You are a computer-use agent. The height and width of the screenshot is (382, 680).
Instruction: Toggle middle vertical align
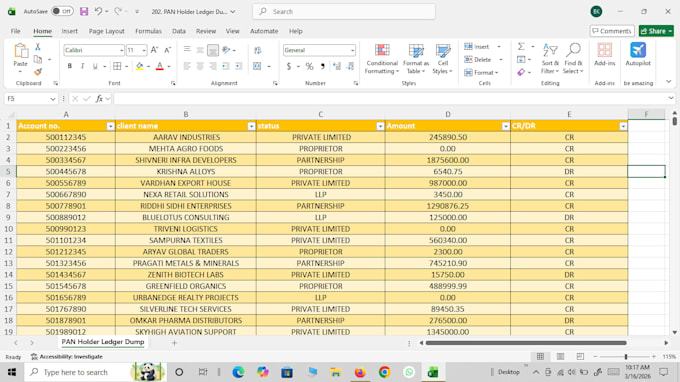pyautogui.click(x=200, y=50)
